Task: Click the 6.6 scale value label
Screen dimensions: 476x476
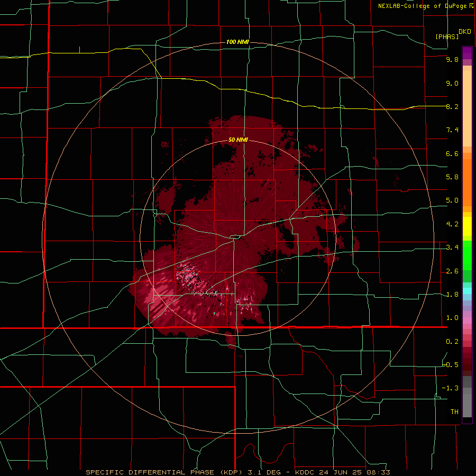Action: (x=452, y=153)
